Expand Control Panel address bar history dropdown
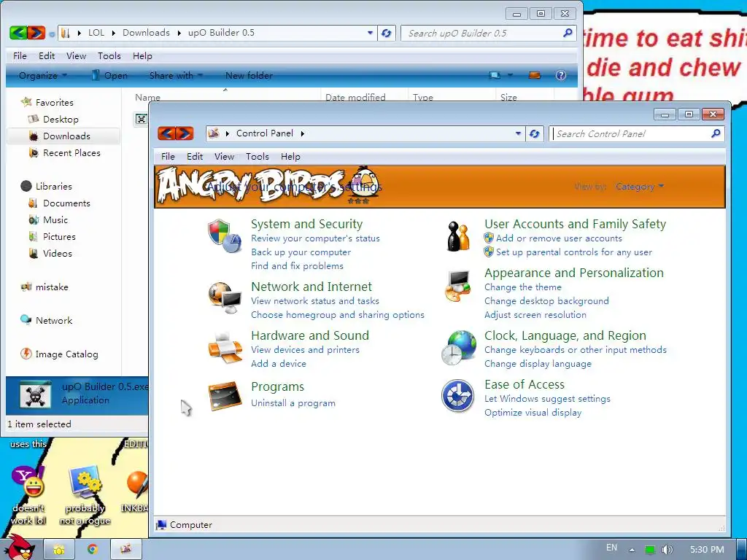The image size is (747, 560). [519, 134]
